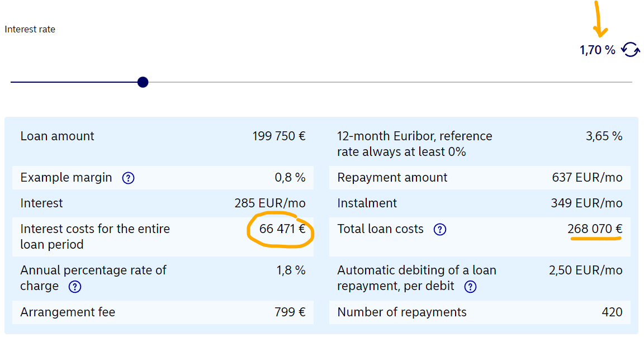Click the underlined 268 070 € total
This screenshot has width=644, height=337.
[595, 229]
